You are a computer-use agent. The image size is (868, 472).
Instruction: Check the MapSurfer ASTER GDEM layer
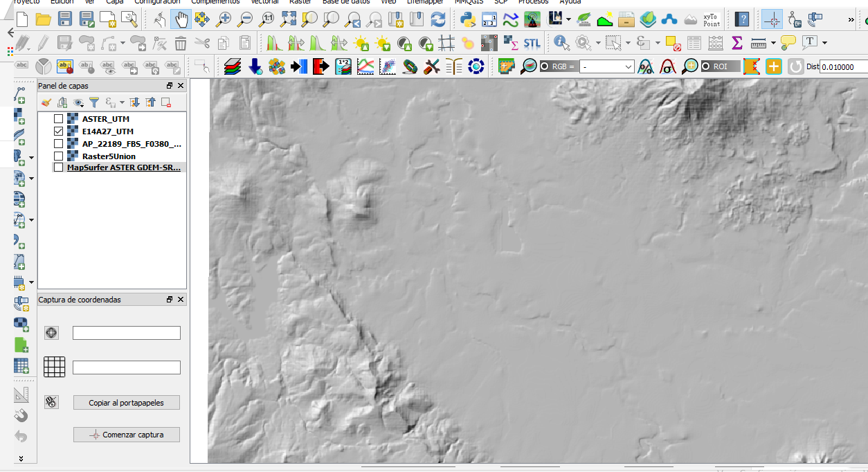(x=58, y=167)
